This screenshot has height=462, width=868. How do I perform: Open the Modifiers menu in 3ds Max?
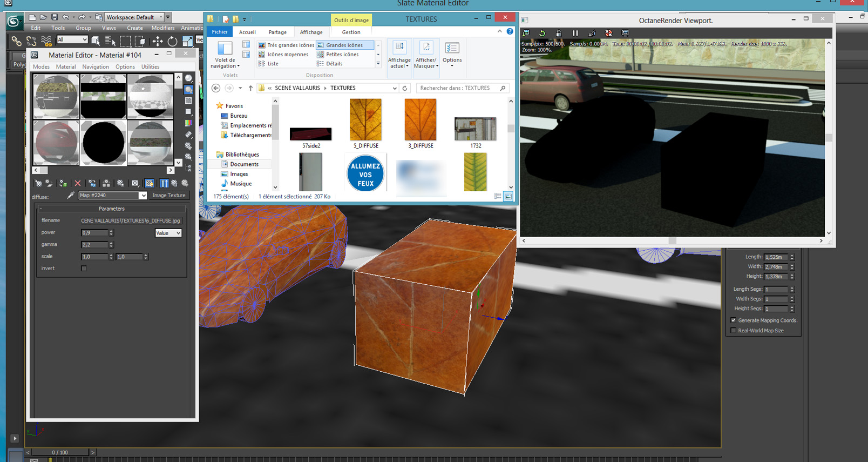click(163, 28)
